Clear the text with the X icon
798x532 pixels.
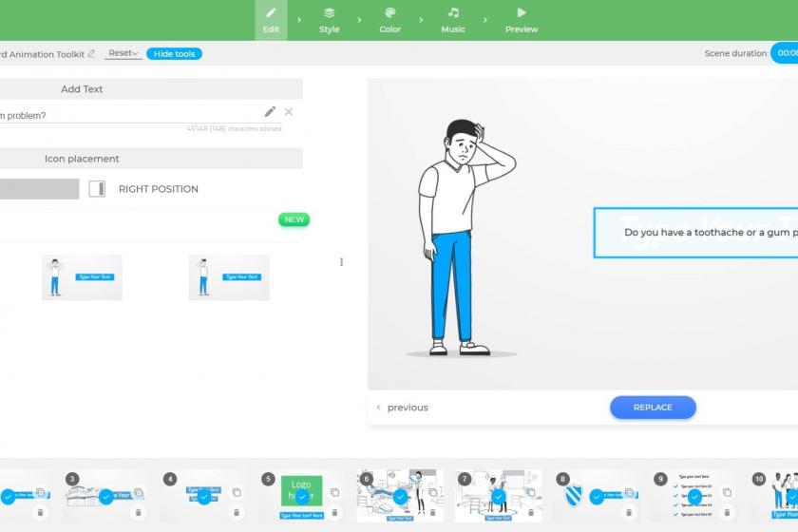pos(289,112)
